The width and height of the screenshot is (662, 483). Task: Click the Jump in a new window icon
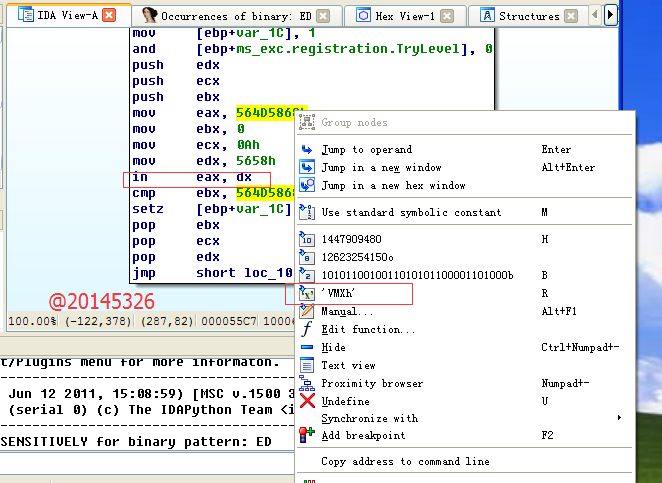[x=307, y=168]
